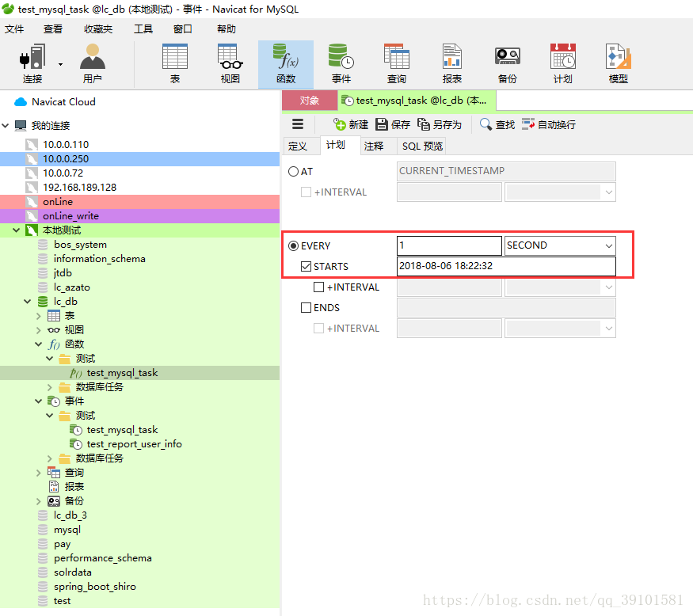Select the 10.0.0.250 connection
Image resolution: width=693 pixels, height=616 pixels.
[139, 159]
